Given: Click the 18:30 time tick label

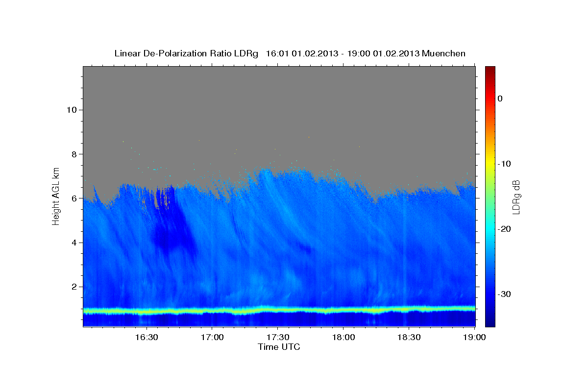Looking at the screenshot, I should [x=409, y=337].
